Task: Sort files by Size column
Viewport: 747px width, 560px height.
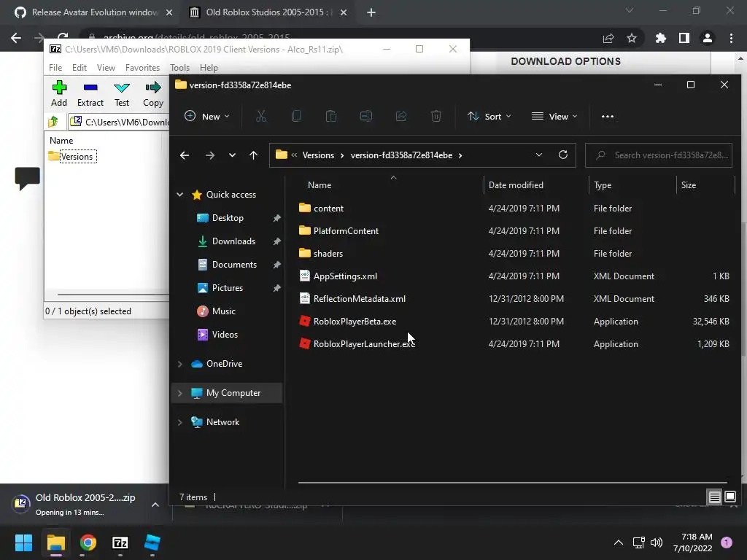Action: point(689,185)
